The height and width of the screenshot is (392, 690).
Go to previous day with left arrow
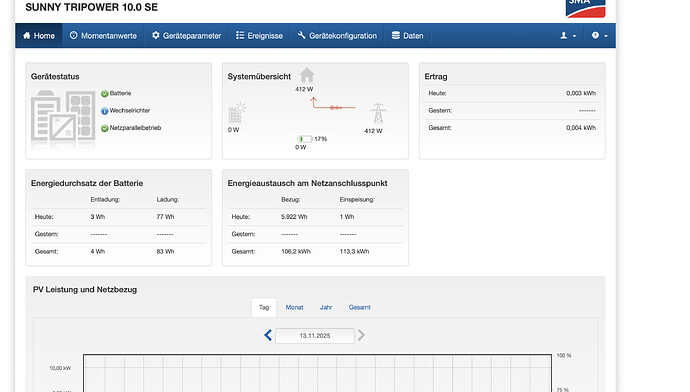(x=268, y=335)
